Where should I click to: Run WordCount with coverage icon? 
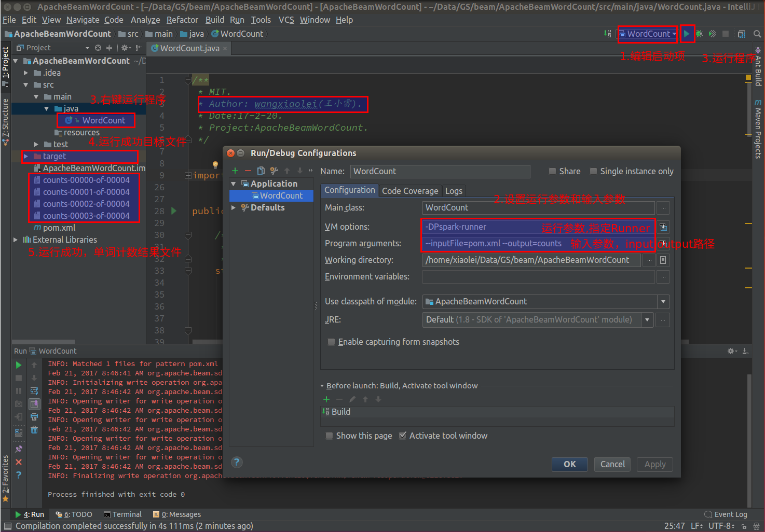(x=713, y=34)
